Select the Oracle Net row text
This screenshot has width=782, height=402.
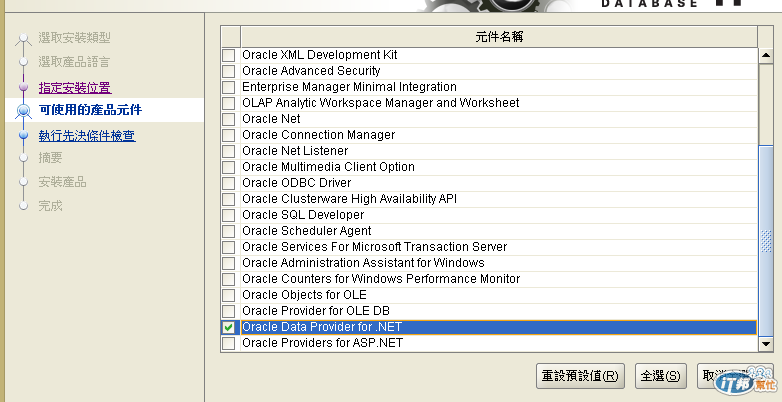coord(271,119)
